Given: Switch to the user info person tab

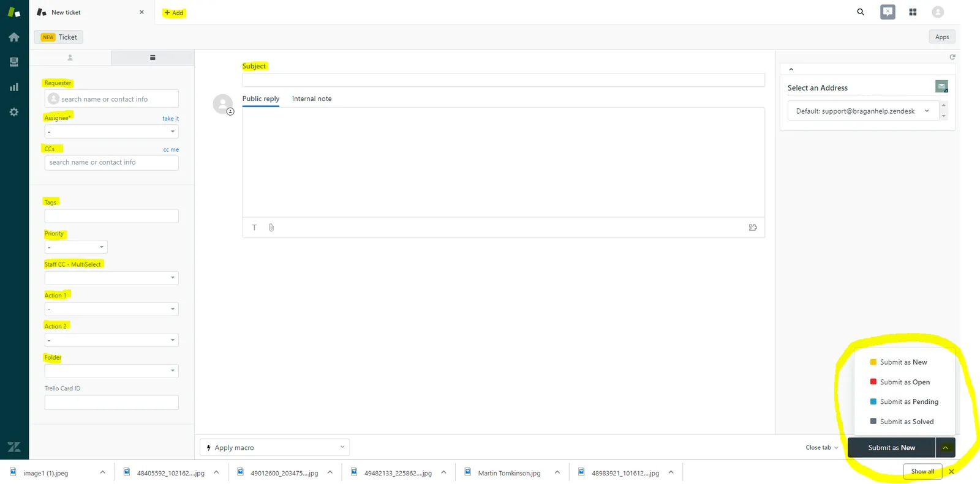Looking at the screenshot, I should point(70,58).
